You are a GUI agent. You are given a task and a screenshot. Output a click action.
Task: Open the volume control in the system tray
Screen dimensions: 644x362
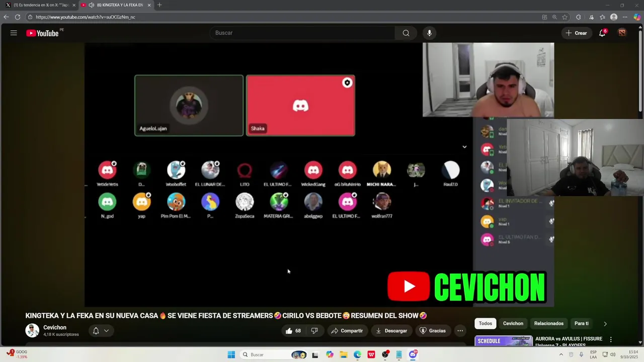click(x=613, y=354)
